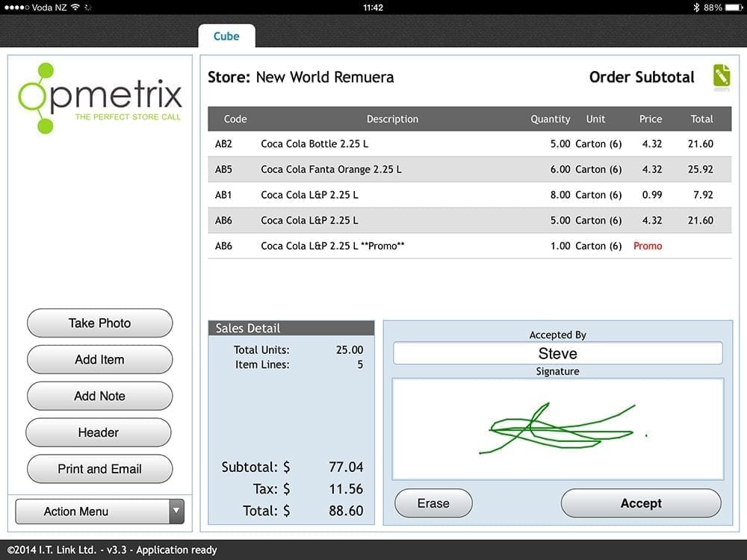Tap the battery indicator icon
The height and width of the screenshot is (560, 747).
click(734, 7)
